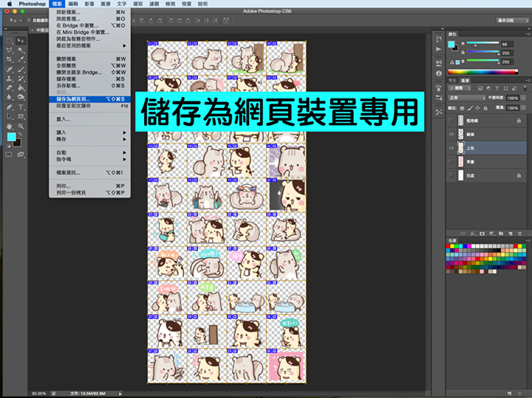
Task: Show the bottom white background layer
Action: point(451,175)
